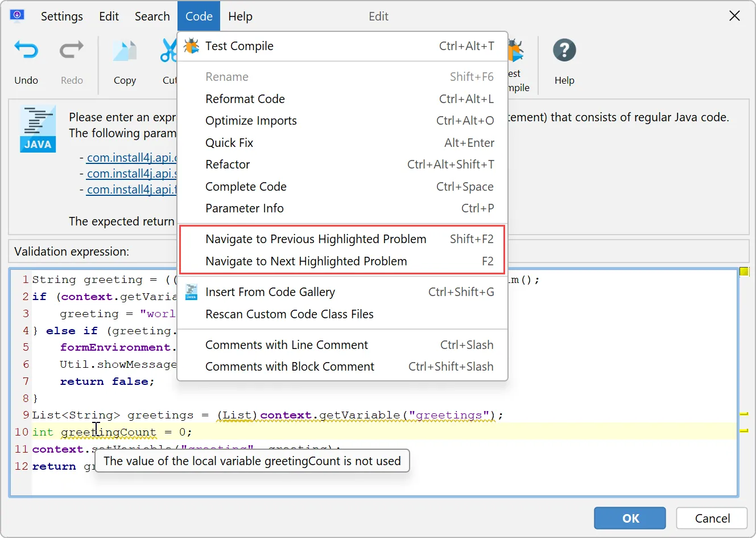The width and height of the screenshot is (756, 538).
Task: Click line number 12 in editor gutter
Action: pos(22,466)
